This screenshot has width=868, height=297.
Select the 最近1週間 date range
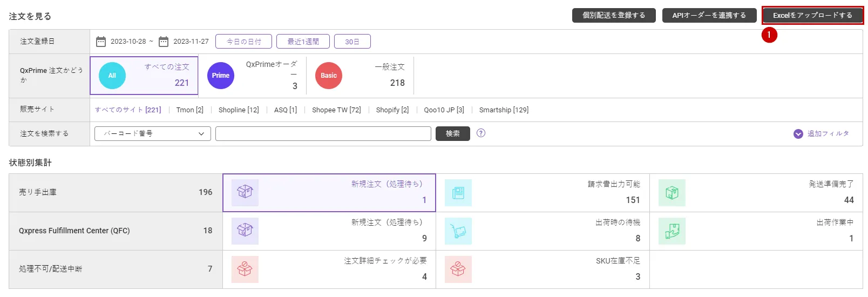tap(303, 42)
